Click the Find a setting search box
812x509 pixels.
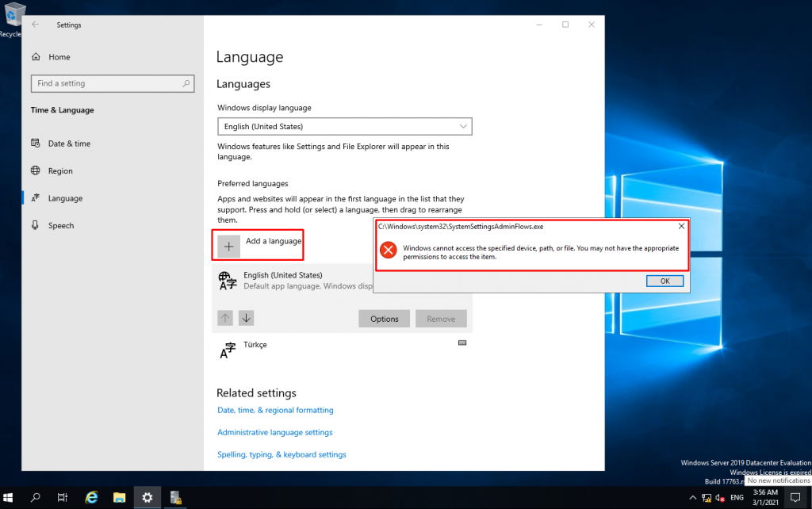tap(112, 83)
